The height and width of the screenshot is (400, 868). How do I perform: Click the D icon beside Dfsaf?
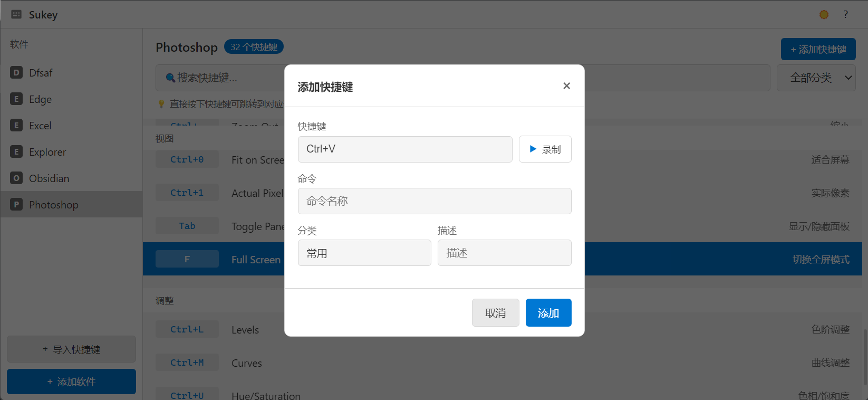(x=16, y=72)
